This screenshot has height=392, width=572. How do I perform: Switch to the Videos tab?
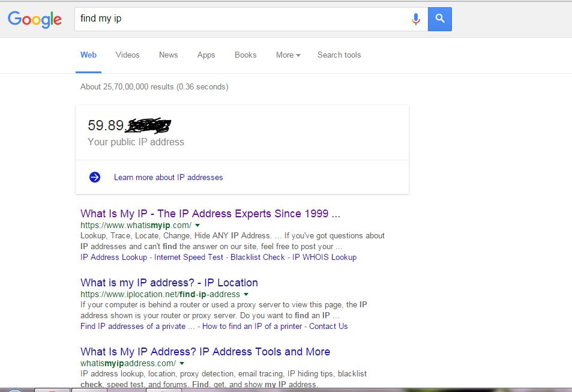[127, 55]
